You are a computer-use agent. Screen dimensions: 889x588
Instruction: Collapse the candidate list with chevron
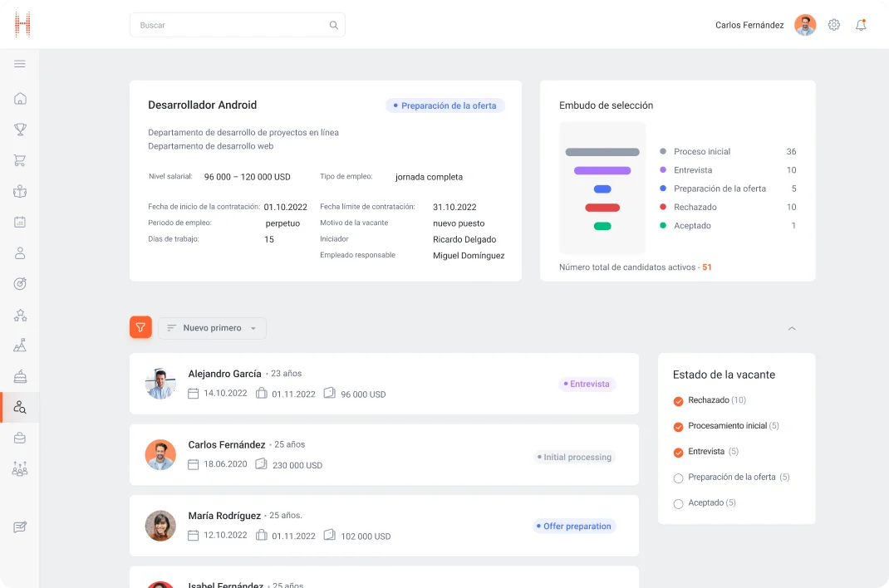(792, 329)
